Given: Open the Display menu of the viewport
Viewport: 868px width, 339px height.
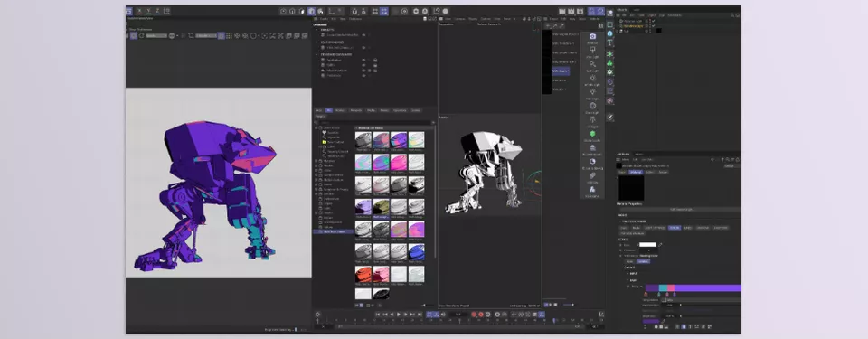Looking at the screenshot, I should pyautogui.click(x=473, y=19).
